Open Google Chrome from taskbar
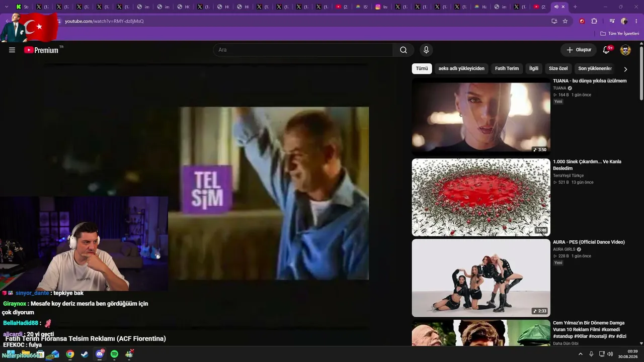The image size is (644, 362). [70, 354]
